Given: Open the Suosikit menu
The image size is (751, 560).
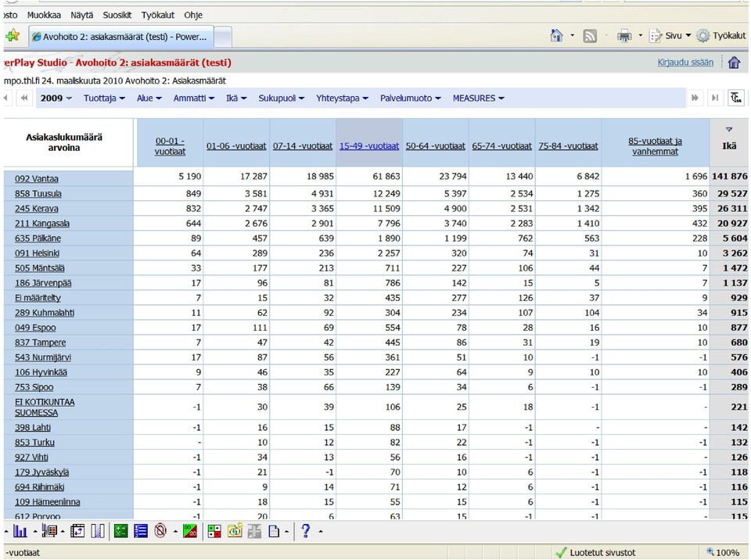Looking at the screenshot, I should [x=117, y=15].
